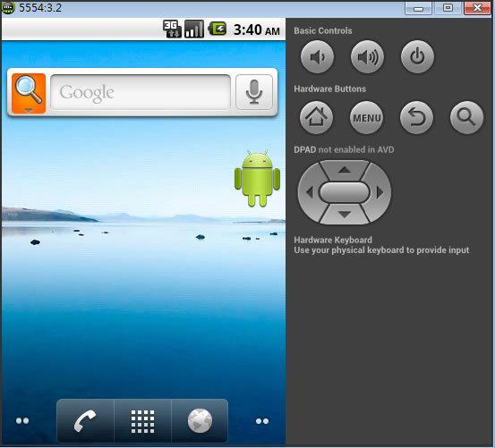Raise the volume with volume up button
The height and width of the screenshot is (448, 495).
[x=367, y=56]
